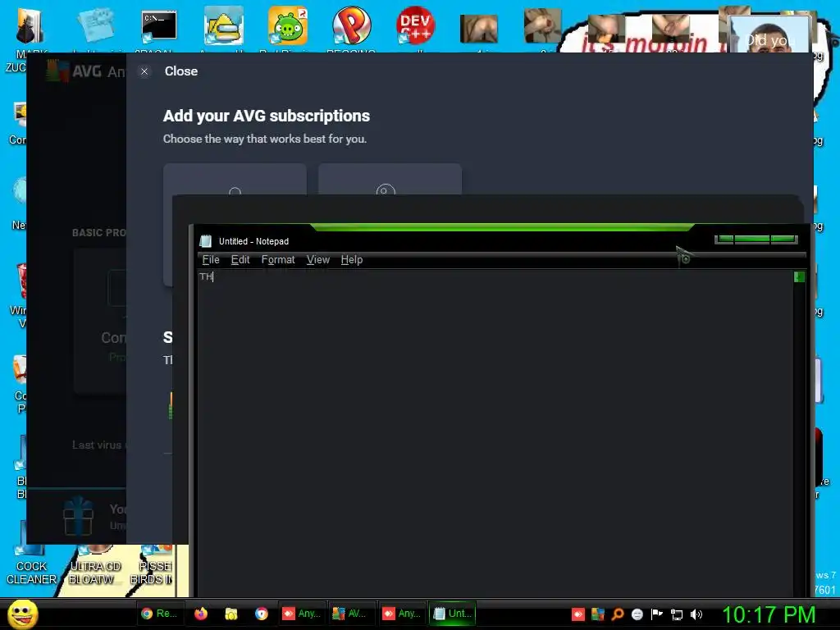Open the MARK ZUC folder desktop icon
840x630 pixels.
pos(30,27)
